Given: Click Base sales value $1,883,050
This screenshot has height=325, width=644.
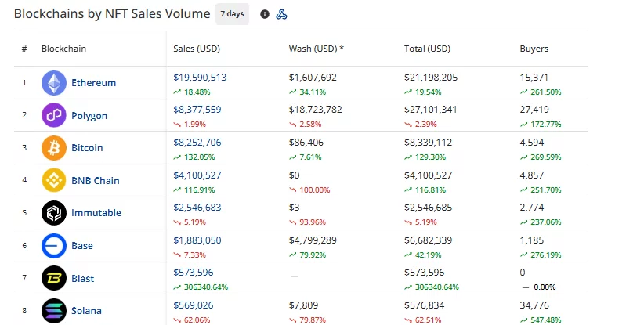Looking at the screenshot, I should point(197,240).
